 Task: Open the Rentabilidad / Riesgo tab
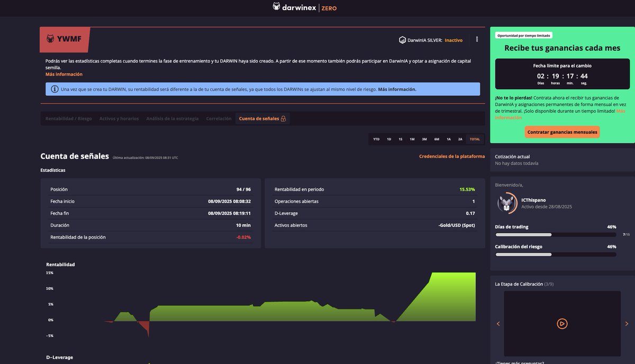69,119
